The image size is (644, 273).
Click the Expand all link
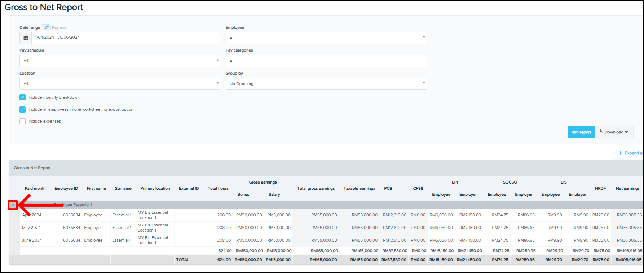[634, 153]
